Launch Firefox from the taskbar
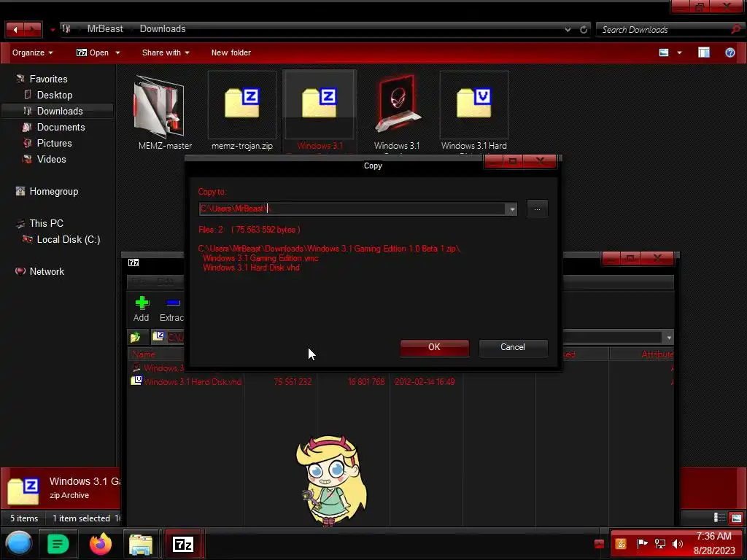The height and width of the screenshot is (560, 747). click(101, 544)
